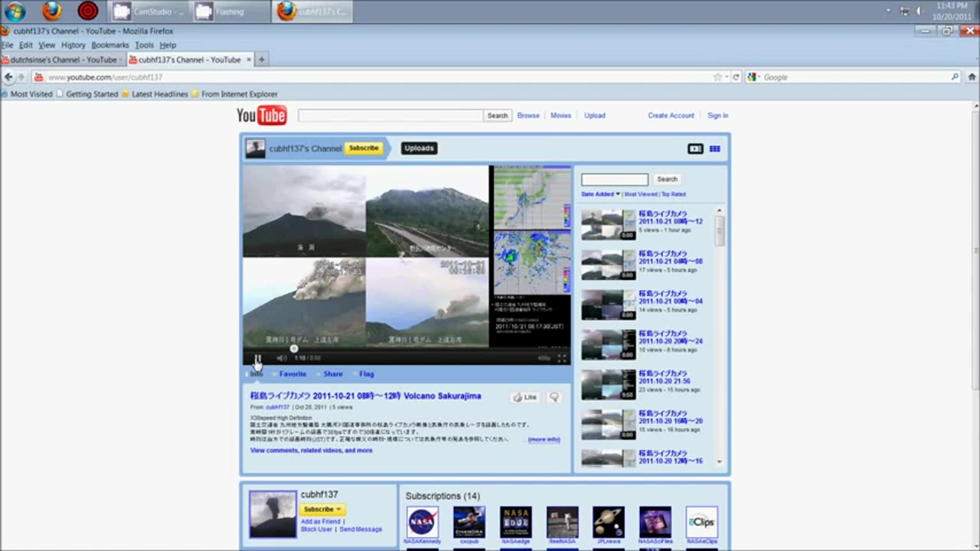980x551 pixels.
Task: Click the channel sidebar Search button
Action: pyautogui.click(x=667, y=180)
